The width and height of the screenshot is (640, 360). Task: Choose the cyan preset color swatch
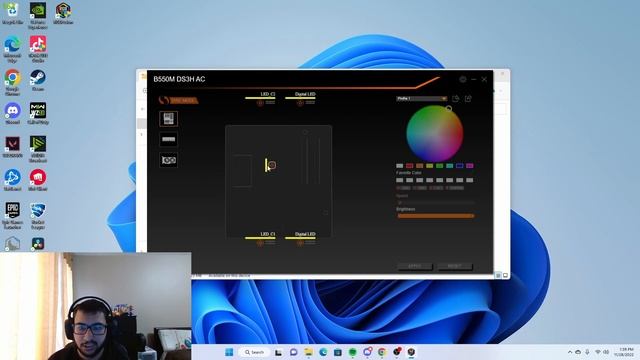(x=449, y=166)
